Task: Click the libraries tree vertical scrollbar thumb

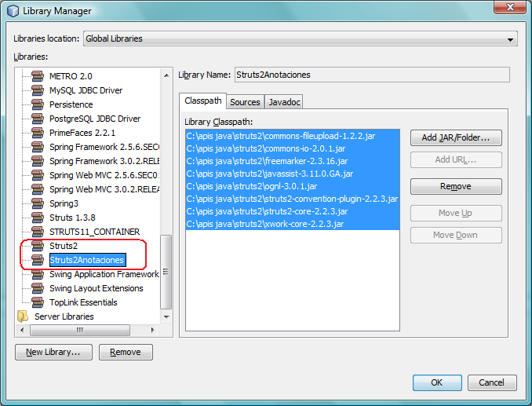Action: [x=166, y=272]
